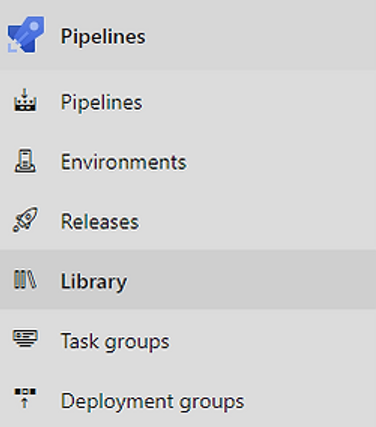Click the Releases rocket icon
This screenshot has width=376, height=427.
[25, 220]
